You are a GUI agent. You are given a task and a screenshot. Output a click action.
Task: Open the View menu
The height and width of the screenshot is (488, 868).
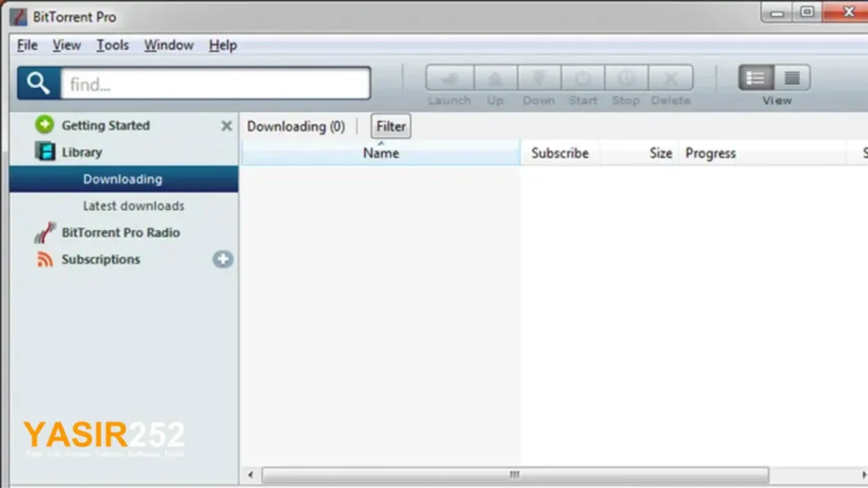(66, 46)
